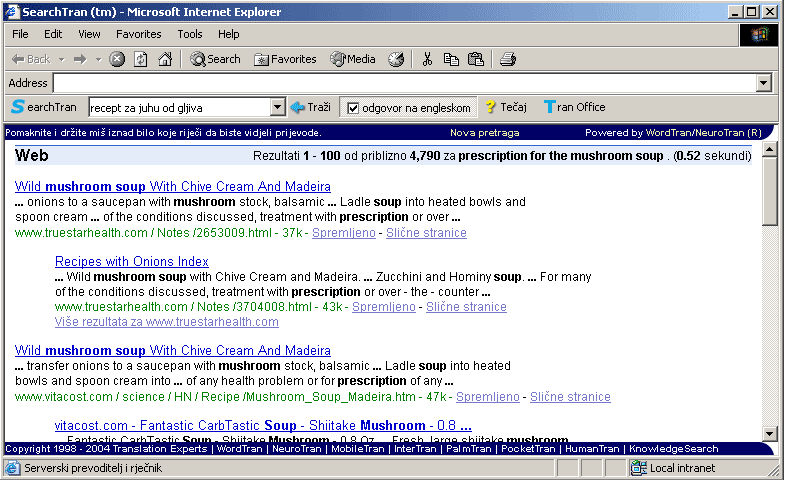Open the Address bar dropdown arrow

(x=763, y=83)
